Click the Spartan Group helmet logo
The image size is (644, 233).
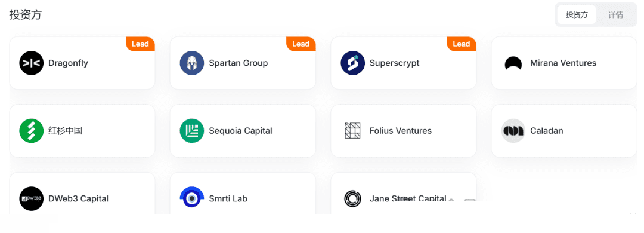[x=192, y=63]
